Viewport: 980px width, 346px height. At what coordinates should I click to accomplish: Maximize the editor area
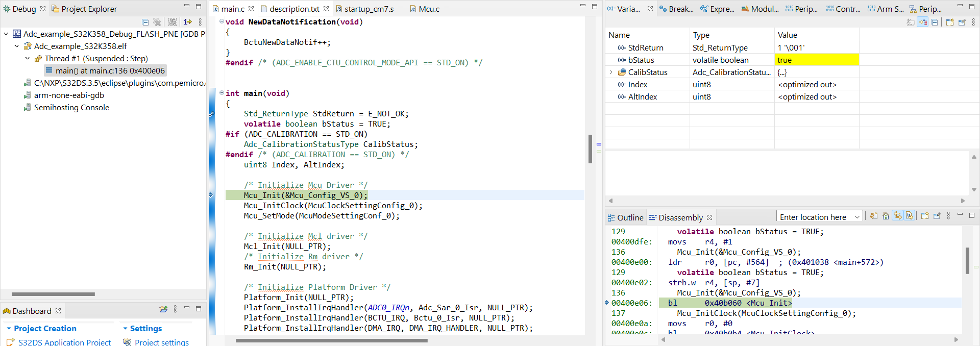(x=595, y=7)
